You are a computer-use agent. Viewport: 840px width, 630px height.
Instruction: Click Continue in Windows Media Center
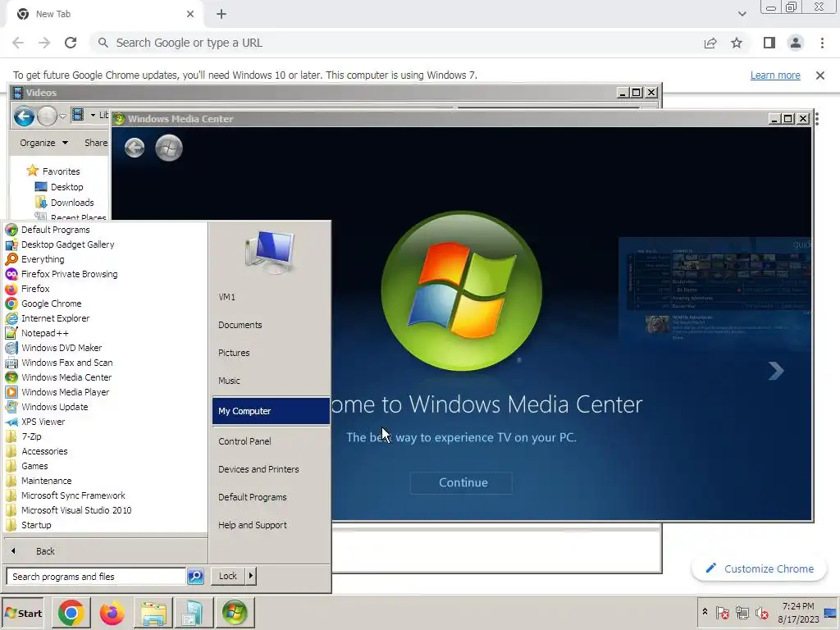point(461,482)
